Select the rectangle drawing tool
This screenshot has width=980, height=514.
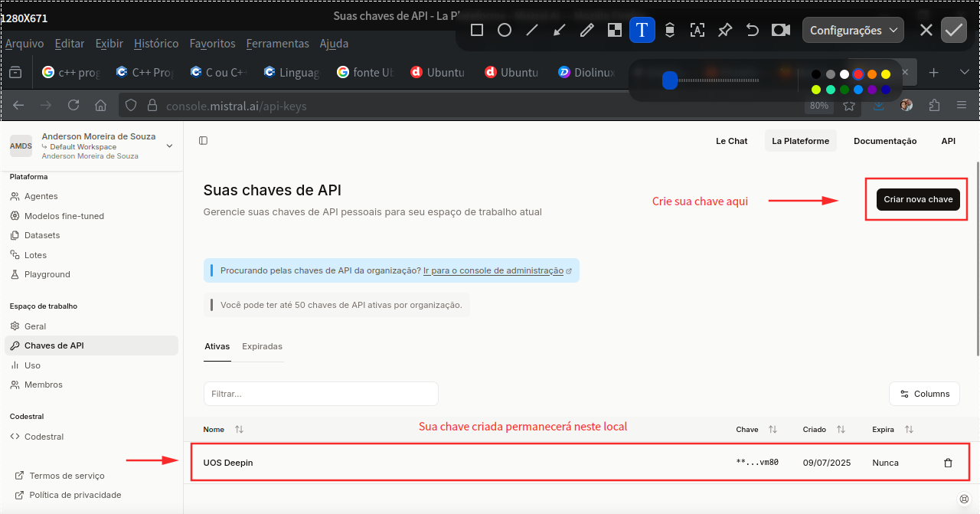pyautogui.click(x=476, y=30)
